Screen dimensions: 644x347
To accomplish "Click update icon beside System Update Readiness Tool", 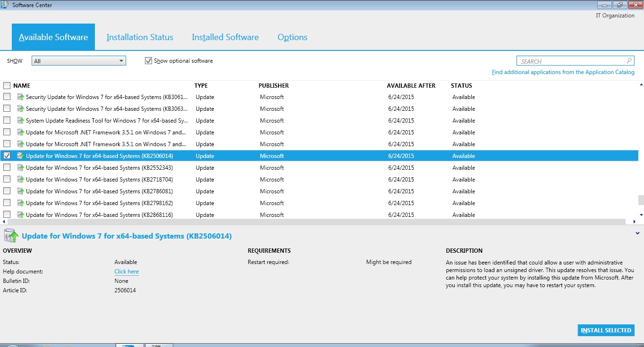I will 20,121.
